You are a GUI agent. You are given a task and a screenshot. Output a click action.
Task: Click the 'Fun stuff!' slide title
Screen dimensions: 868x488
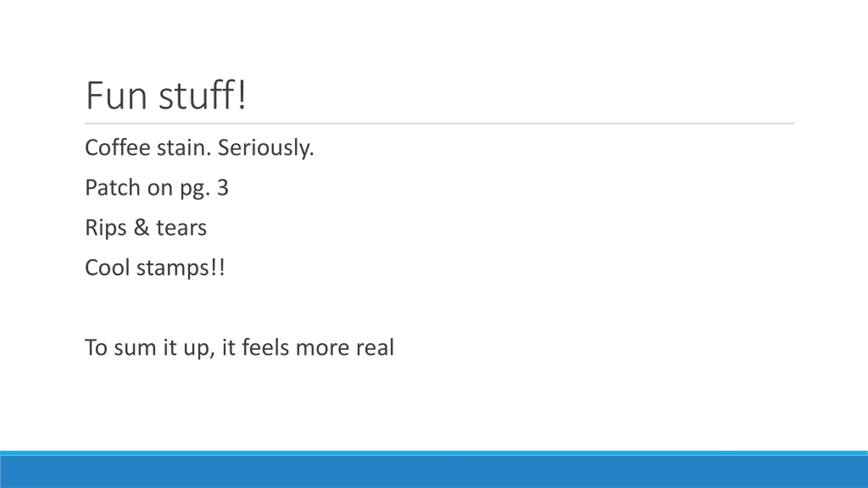[x=166, y=95]
